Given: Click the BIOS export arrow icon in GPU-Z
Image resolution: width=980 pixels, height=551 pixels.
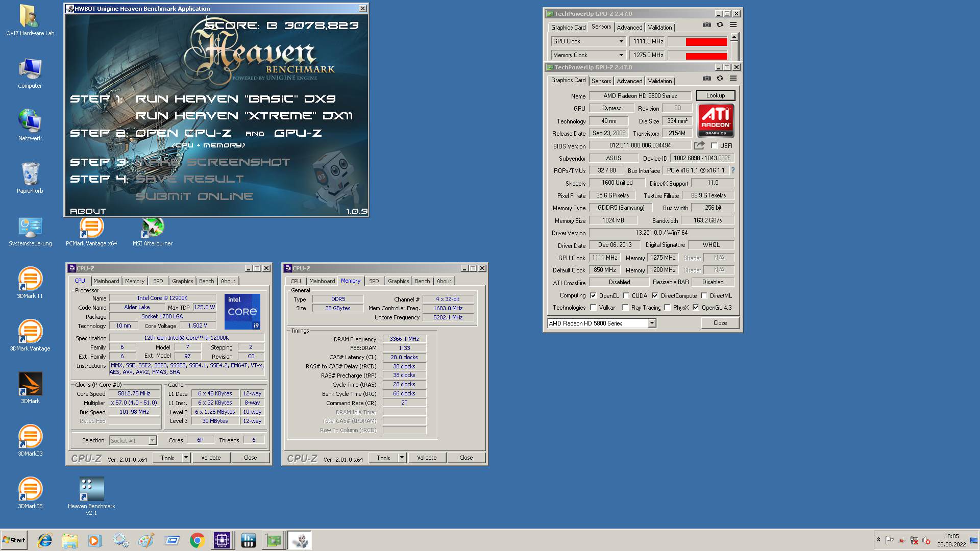Looking at the screenshot, I should coord(699,145).
